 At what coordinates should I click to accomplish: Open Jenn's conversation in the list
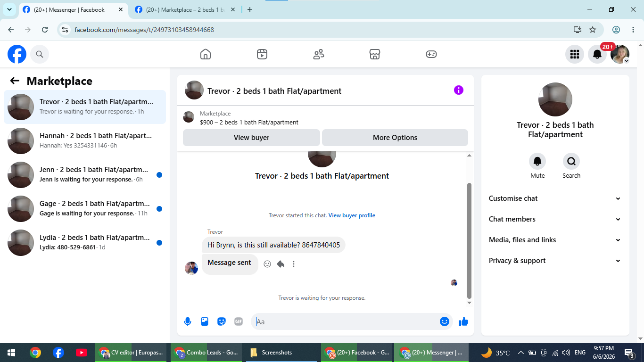pyautogui.click(x=85, y=175)
